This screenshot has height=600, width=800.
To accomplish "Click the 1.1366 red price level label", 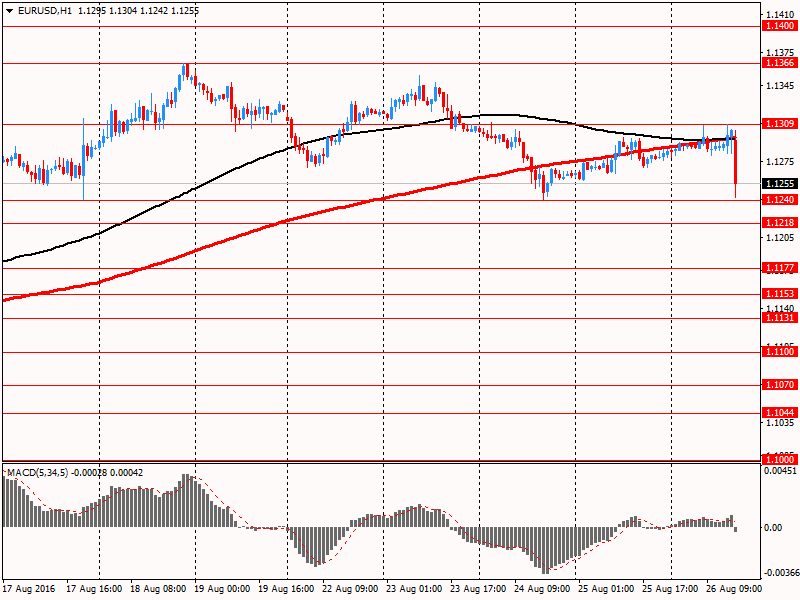I will click(x=779, y=63).
